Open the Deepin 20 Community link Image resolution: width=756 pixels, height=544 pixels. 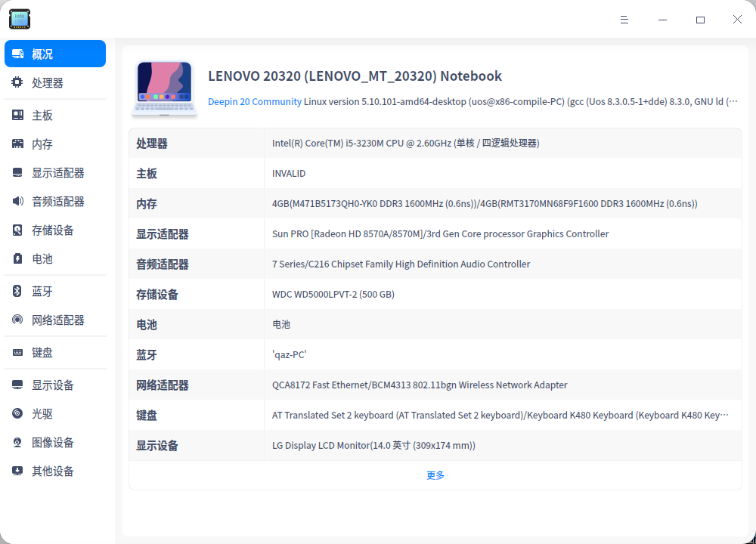(255, 102)
